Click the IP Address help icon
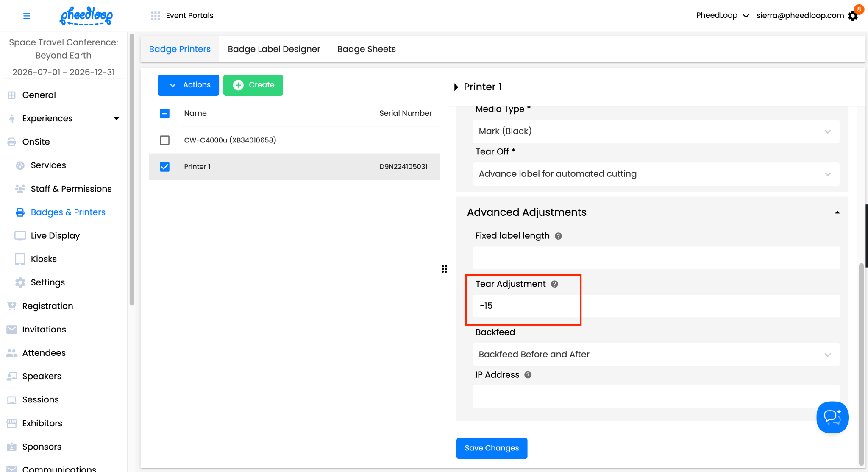Viewport: 868px width, 472px height. point(528,375)
